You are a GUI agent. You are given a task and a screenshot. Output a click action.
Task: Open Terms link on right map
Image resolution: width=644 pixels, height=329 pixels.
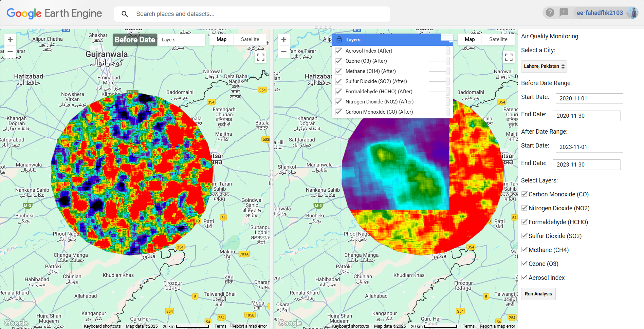tap(468, 326)
